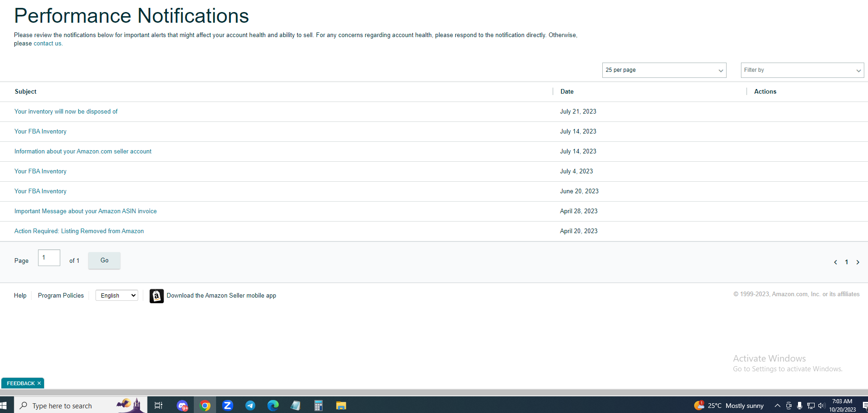Click the Subject column header
This screenshot has width=868, height=413.
(26, 92)
